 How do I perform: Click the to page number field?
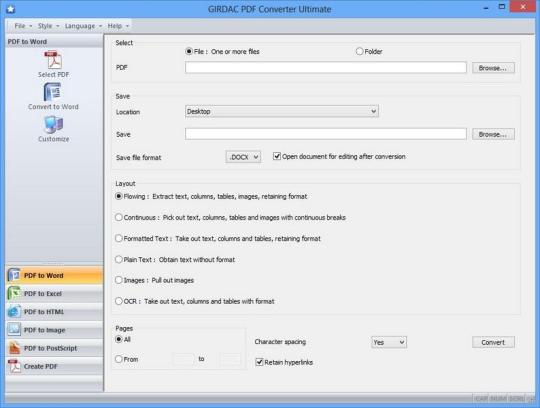[x=230, y=359]
